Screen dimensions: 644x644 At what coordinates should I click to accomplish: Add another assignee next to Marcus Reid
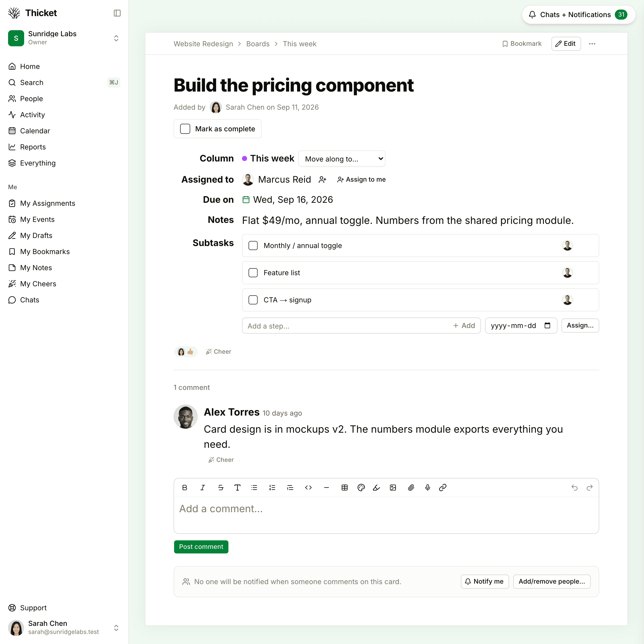322,180
